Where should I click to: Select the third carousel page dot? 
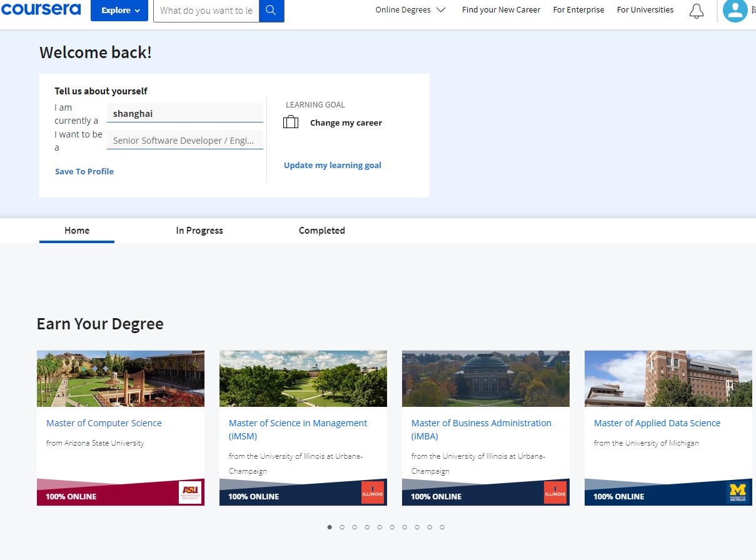coord(355,527)
